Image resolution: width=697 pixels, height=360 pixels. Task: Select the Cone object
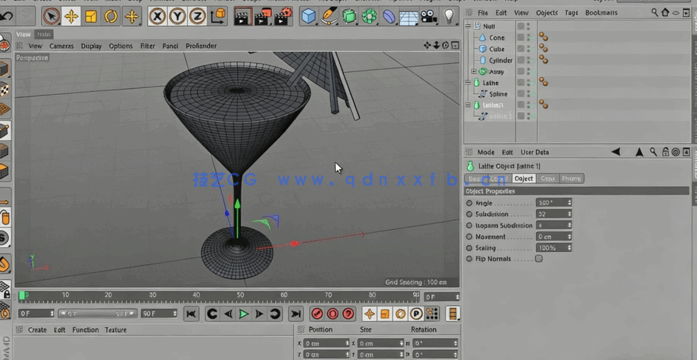pyautogui.click(x=497, y=38)
